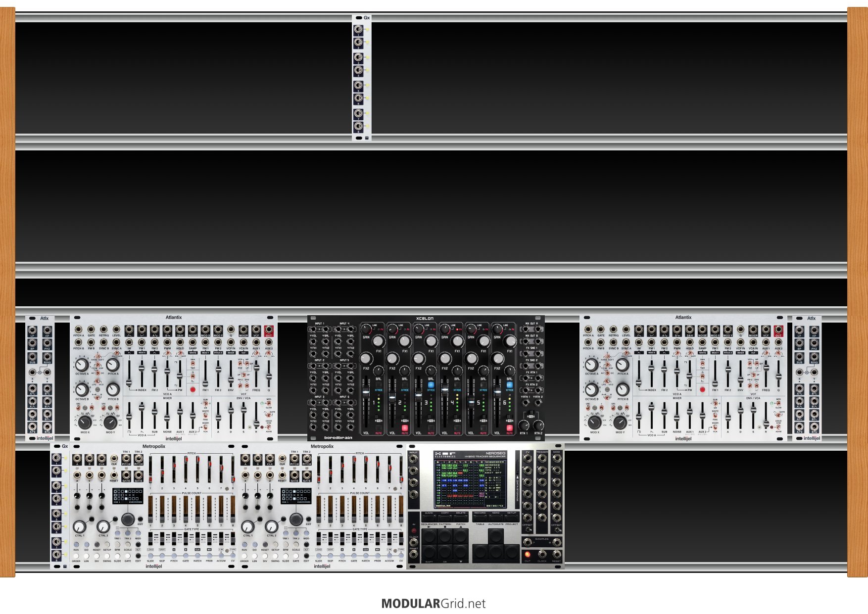Click the CTRL 2 knob on the right Metropolix
Image resolution: width=868 pixels, height=614 pixels.
pos(271,526)
